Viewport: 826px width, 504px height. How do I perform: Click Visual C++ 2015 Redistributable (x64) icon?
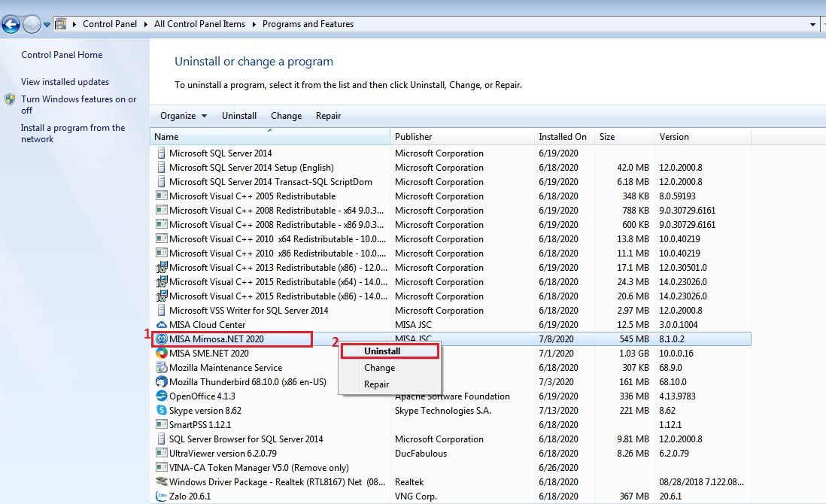(161, 281)
